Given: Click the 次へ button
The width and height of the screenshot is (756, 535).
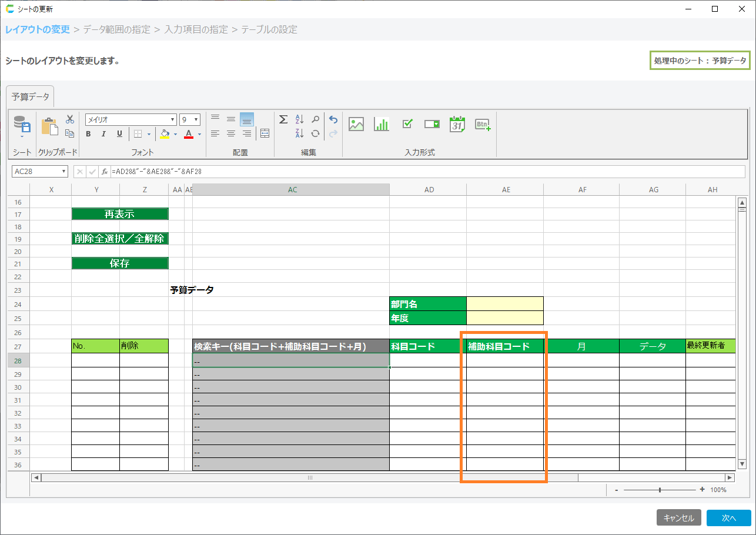Looking at the screenshot, I should click(x=729, y=518).
